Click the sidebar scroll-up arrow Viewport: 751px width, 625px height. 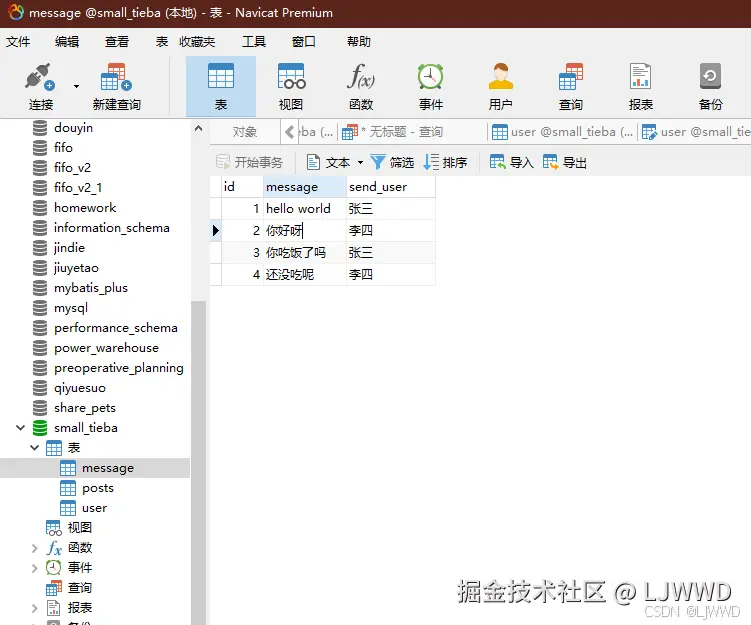(198, 128)
